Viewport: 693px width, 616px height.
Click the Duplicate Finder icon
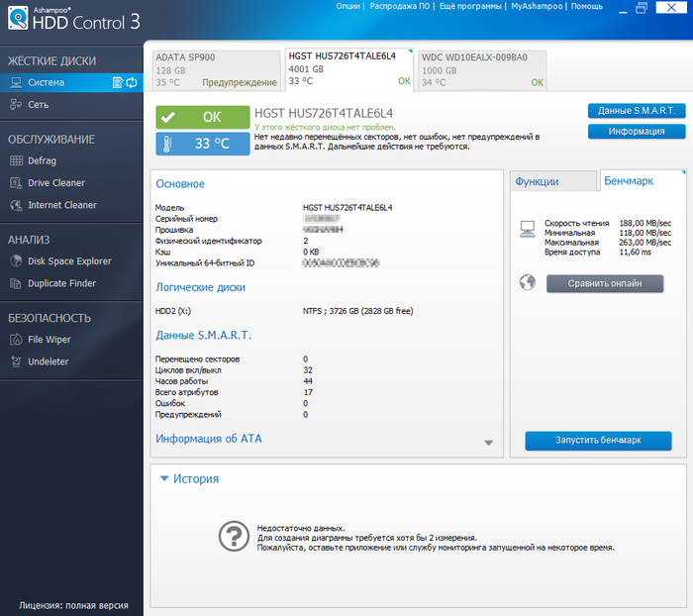point(16,283)
